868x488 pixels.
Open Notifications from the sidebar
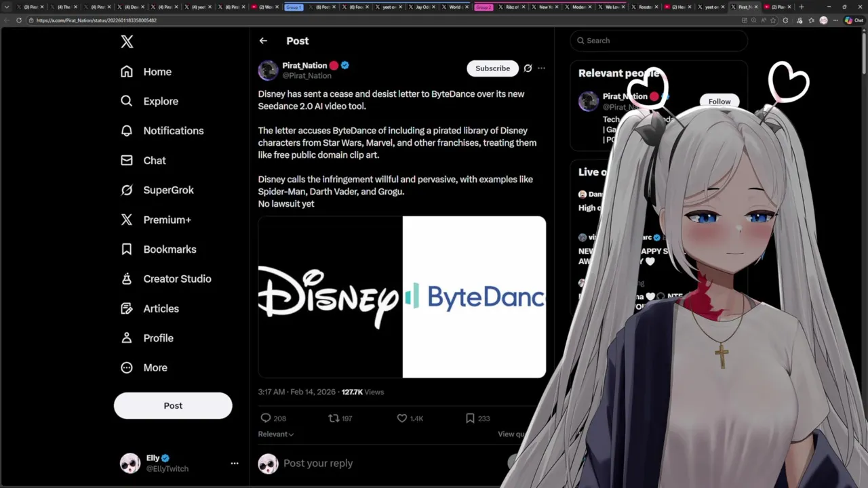(162, 131)
